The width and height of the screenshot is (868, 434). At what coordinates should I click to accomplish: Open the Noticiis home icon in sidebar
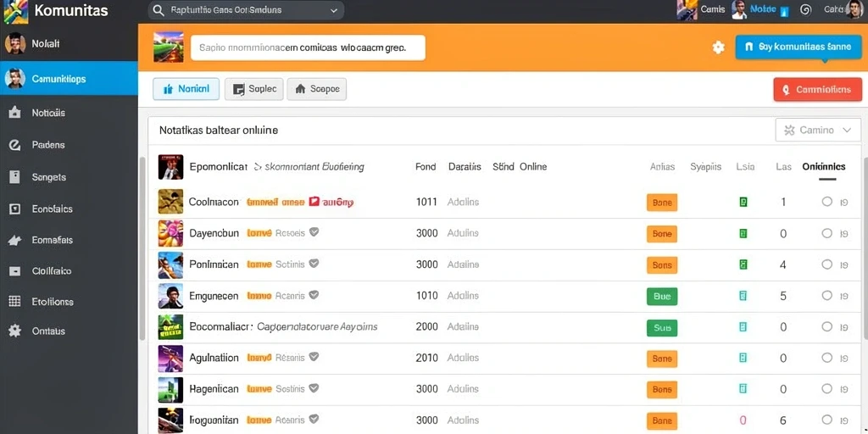(x=15, y=113)
